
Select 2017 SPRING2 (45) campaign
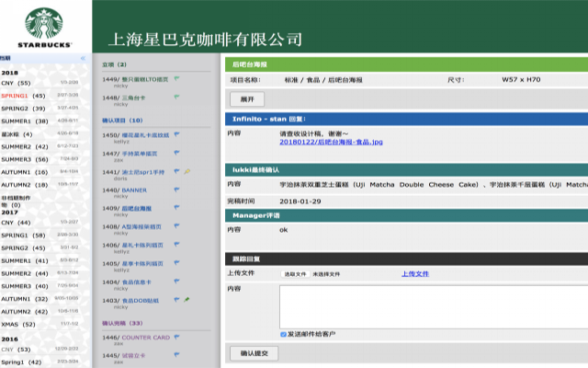(23, 248)
